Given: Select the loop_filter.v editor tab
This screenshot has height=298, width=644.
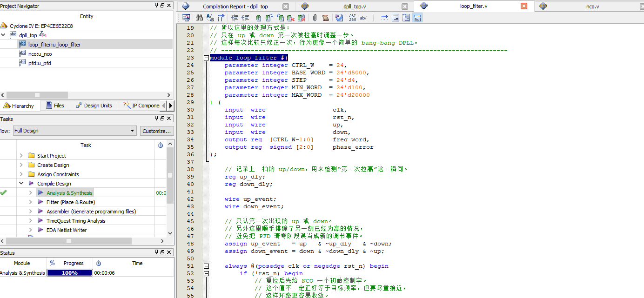Looking at the screenshot, I should (x=473, y=6).
